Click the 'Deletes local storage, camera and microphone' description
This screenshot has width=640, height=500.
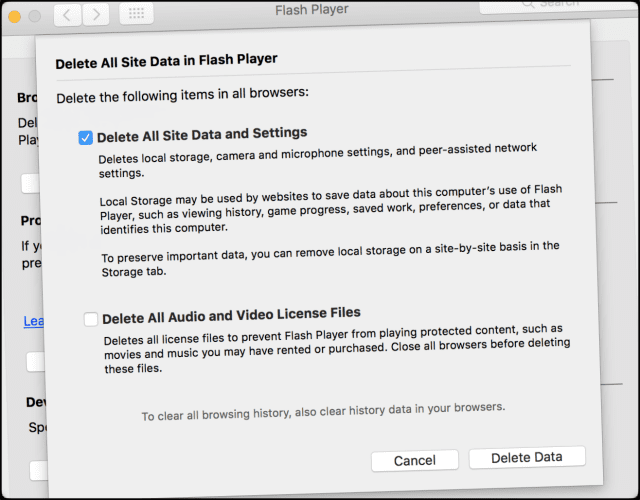click(318, 160)
